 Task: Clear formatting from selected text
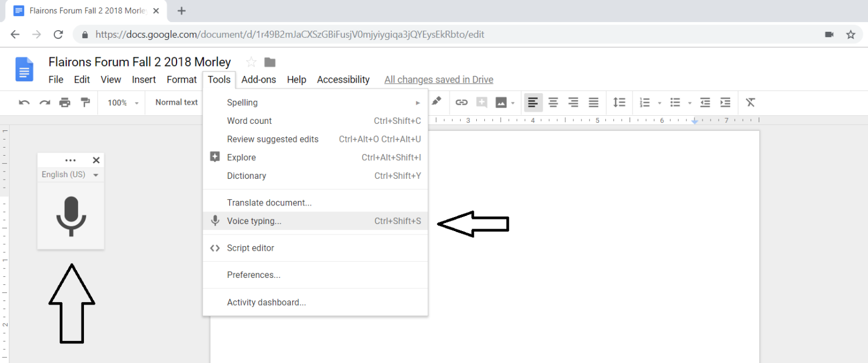coord(751,102)
